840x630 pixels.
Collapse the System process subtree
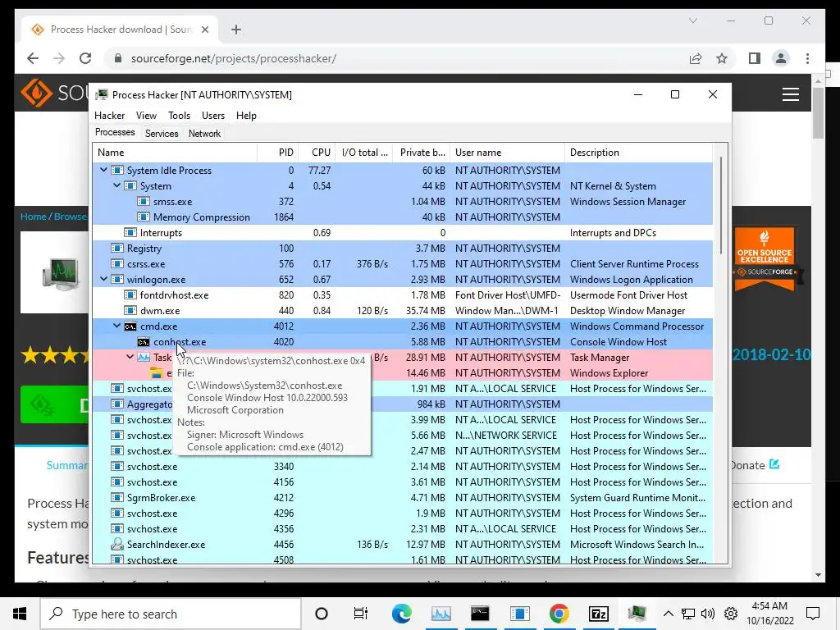[116, 185]
